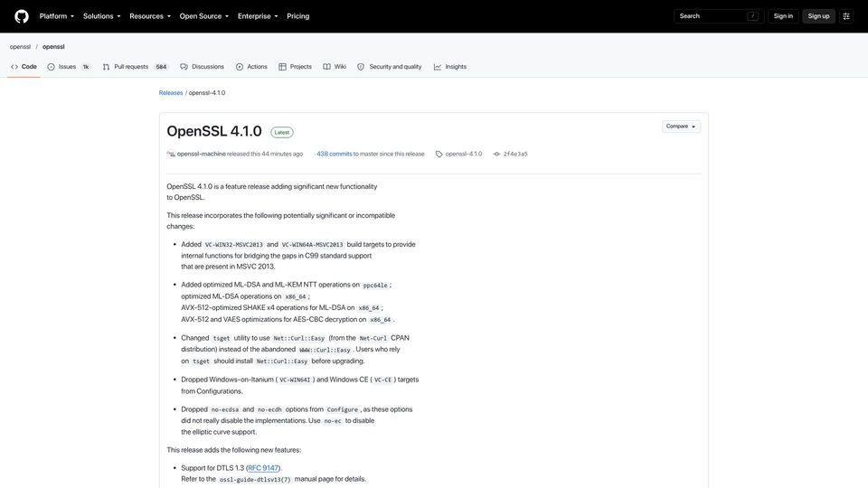This screenshot has height=488, width=868.
Task: Click the Actions play icon
Action: coord(240,67)
